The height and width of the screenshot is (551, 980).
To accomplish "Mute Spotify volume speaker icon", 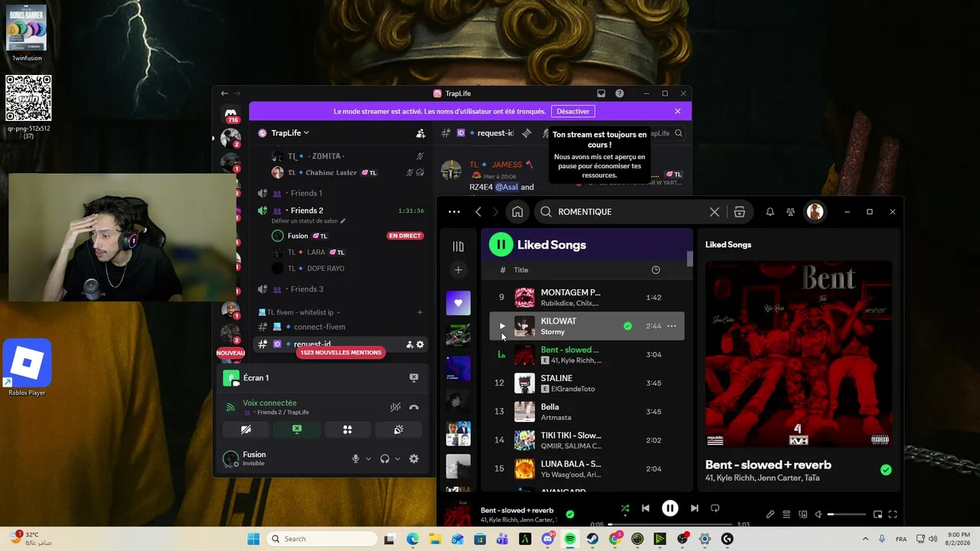I will coord(818,515).
